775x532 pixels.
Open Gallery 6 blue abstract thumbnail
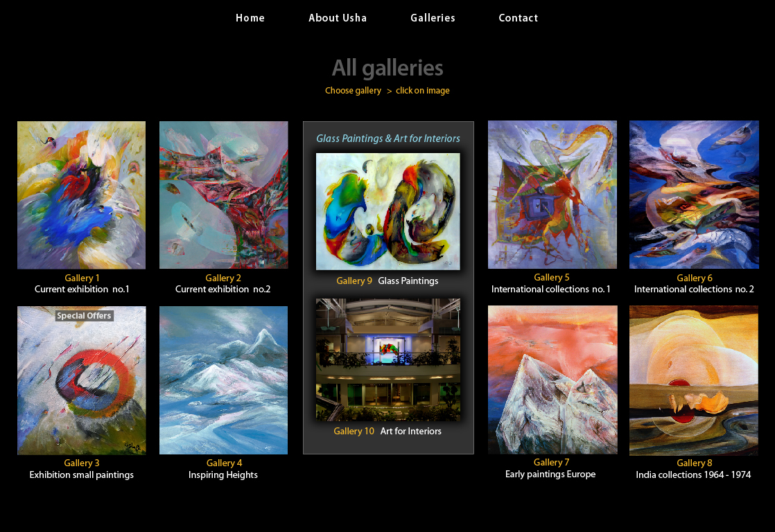tap(694, 195)
